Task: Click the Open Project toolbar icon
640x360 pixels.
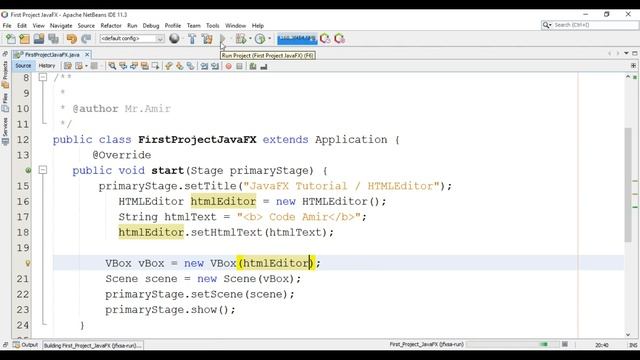Action: (x=39, y=39)
